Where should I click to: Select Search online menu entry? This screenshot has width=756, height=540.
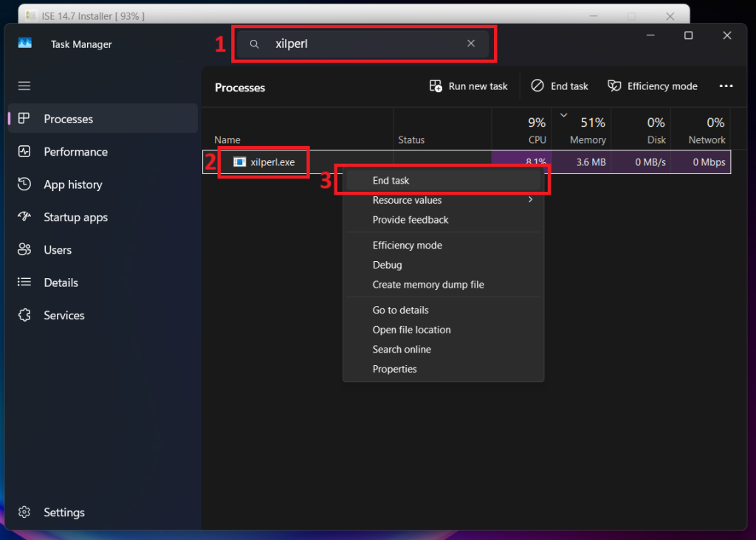pos(443,349)
